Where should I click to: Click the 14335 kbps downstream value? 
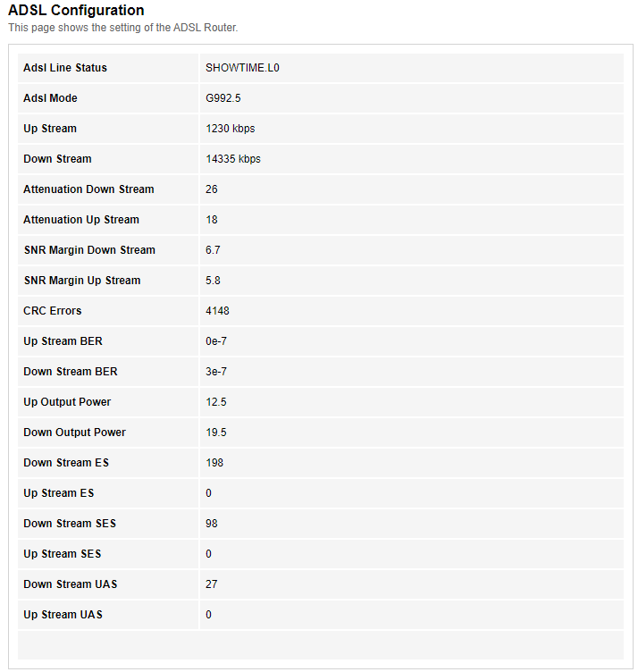tap(232, 159)
